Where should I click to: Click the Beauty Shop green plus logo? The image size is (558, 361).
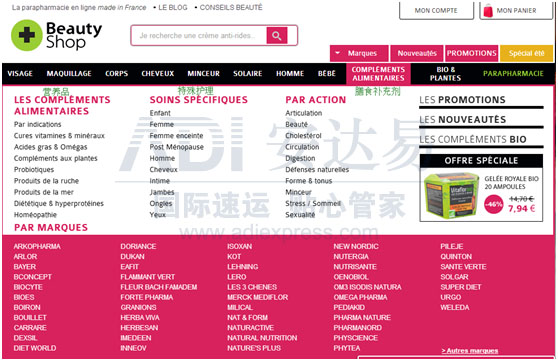coord(27,35)
